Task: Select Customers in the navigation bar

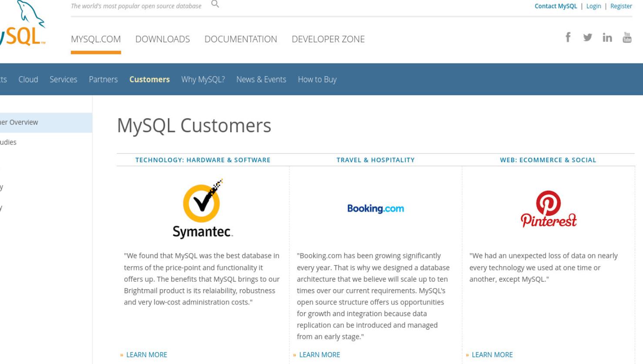Action: pos(150,80)
